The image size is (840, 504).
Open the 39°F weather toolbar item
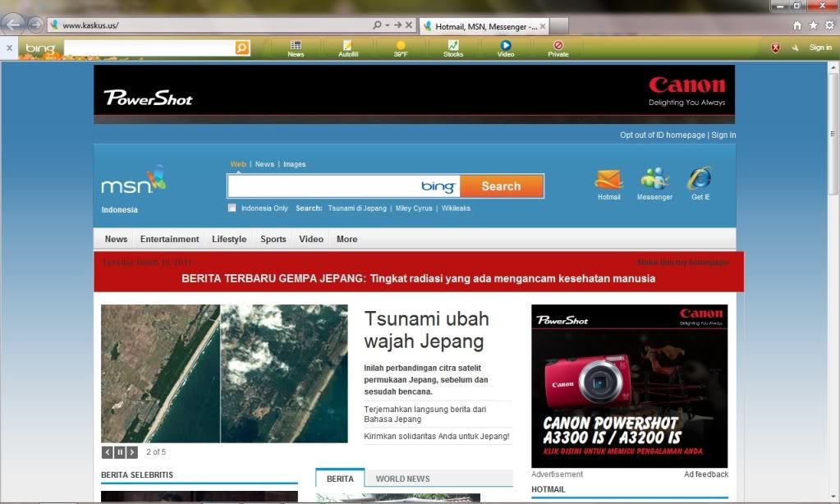click(401, 48)
